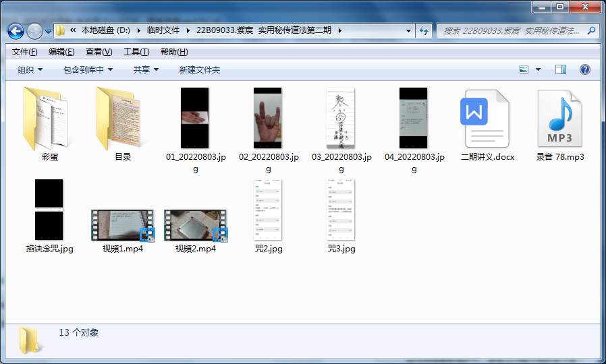Click the Back navigation arrow button
The height and width of the screenshot is (364, 606).
pos(16,31)
